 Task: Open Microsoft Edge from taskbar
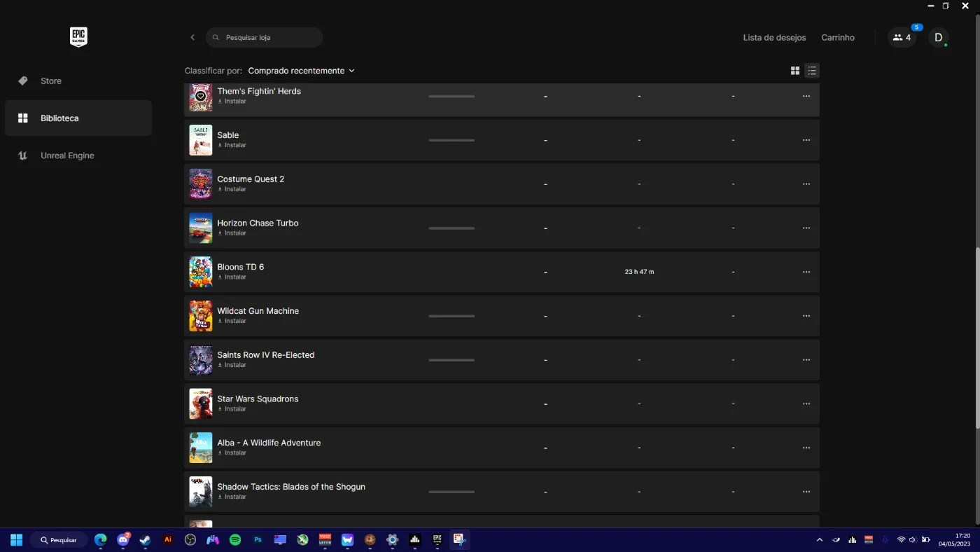[101, 540]
